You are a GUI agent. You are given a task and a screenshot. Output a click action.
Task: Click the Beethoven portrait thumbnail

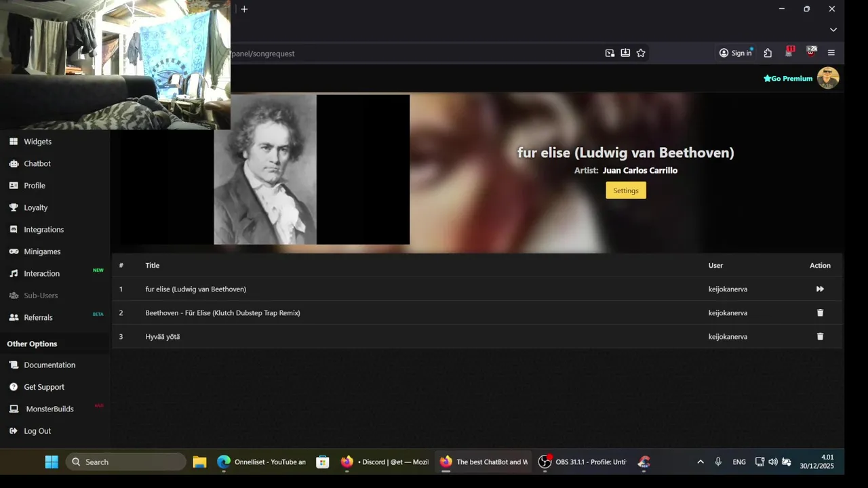[265, 169]
